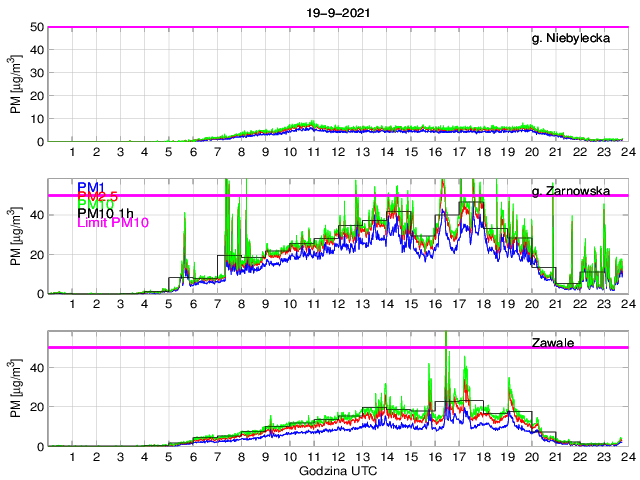Screen dimensions: 640x480
Task: Click hour 1 tick on the middle chart axis
Action: click(72, 305)
